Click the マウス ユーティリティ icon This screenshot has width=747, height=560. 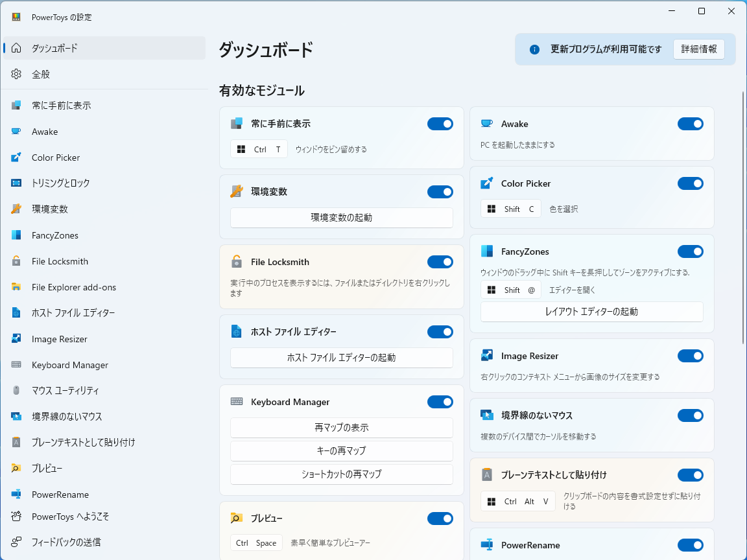(16, 391)
